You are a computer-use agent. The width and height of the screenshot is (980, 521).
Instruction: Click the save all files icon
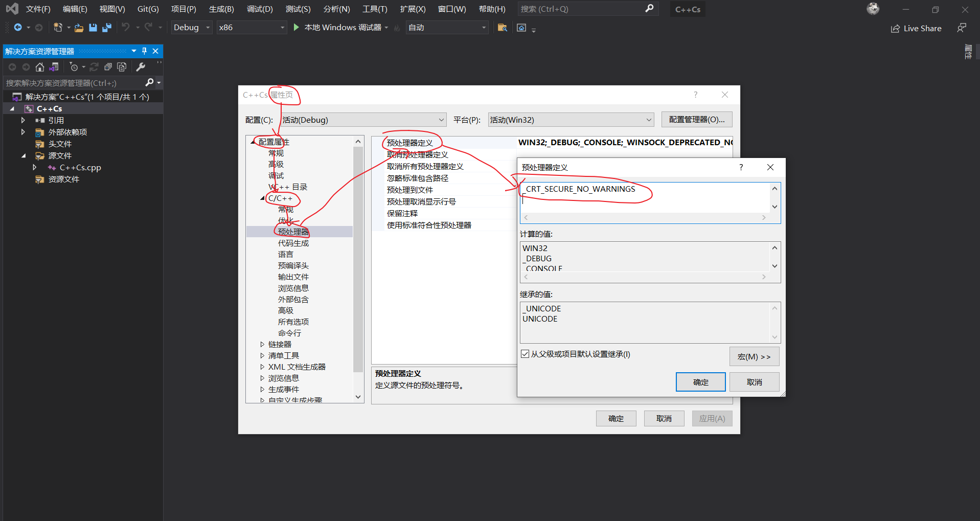coord(107,28)
